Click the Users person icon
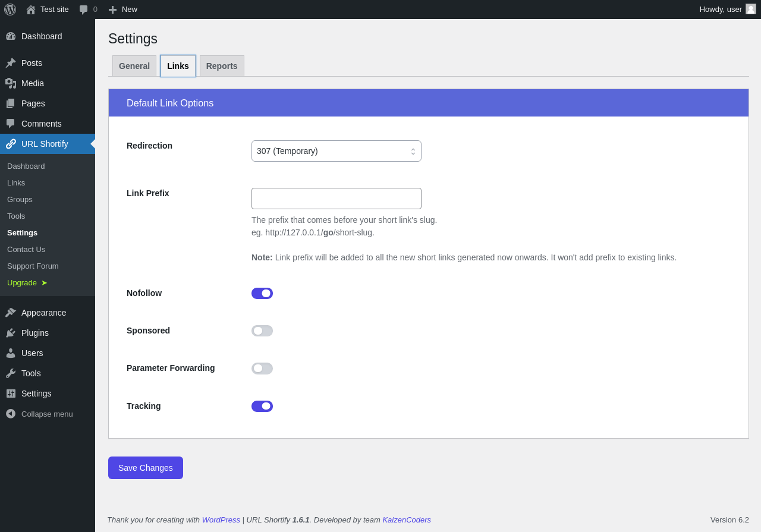 pos(11,353)
